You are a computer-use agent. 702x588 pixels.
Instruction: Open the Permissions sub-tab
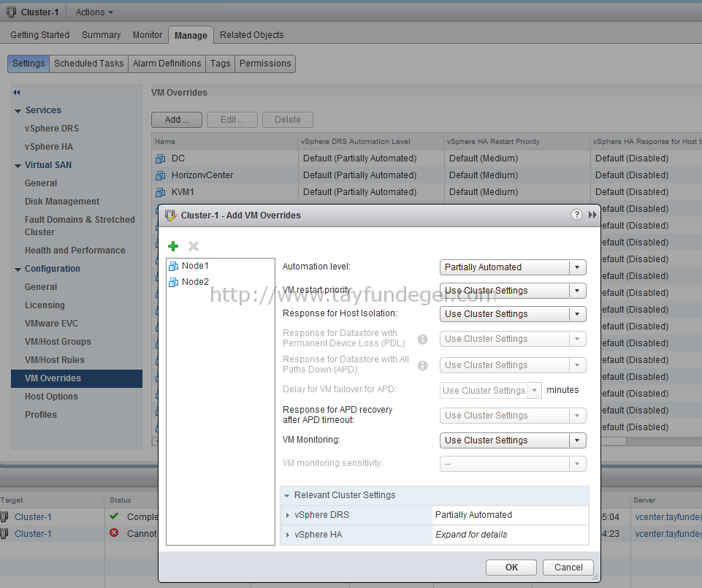coord(265,64)
